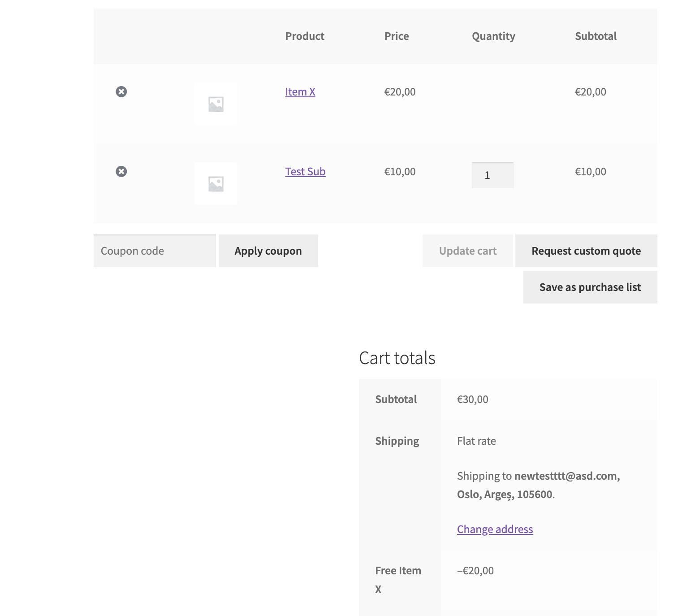Open the Item X product link
The width and height of the screenshot is (682, 616).
coord(300,92)
